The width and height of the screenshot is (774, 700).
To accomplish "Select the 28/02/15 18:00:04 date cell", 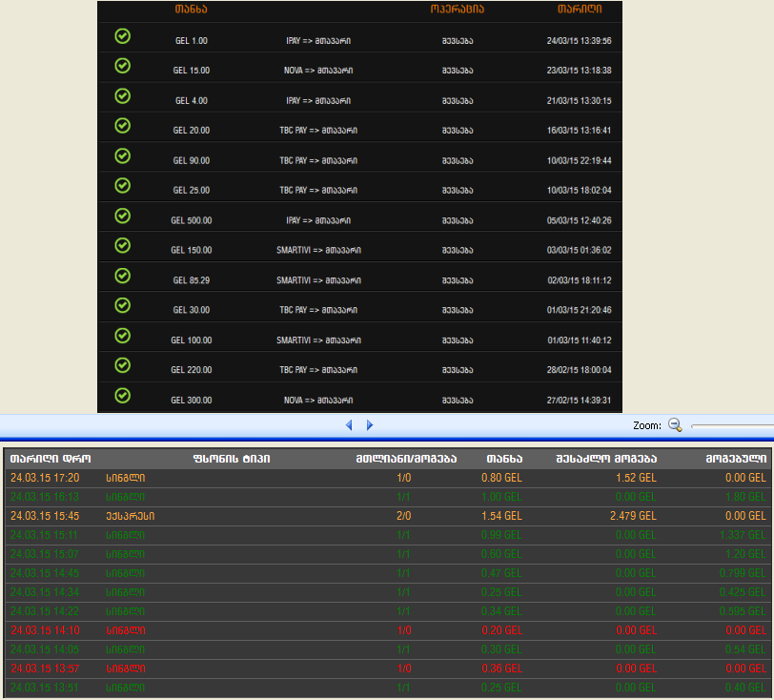I will point(579,369).
